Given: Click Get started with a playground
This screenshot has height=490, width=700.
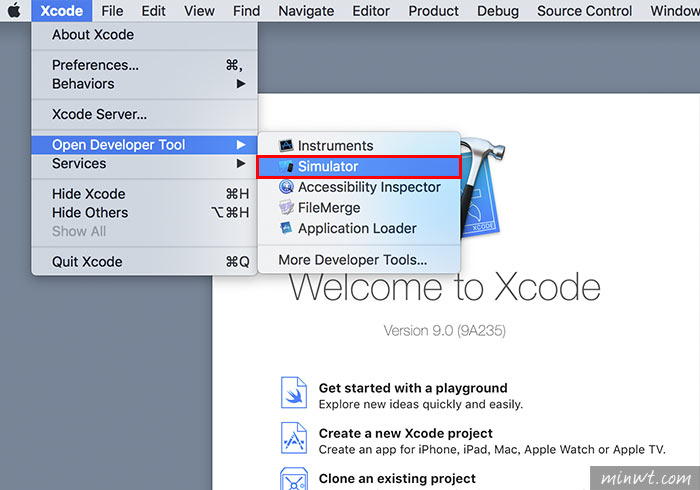Looking at the screenshot, I should (x=413, y=388).
